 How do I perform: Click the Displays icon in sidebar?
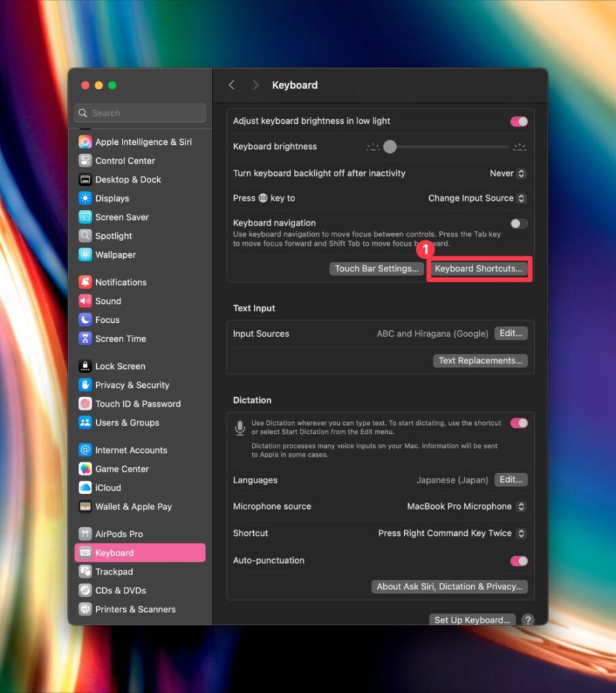85,198
